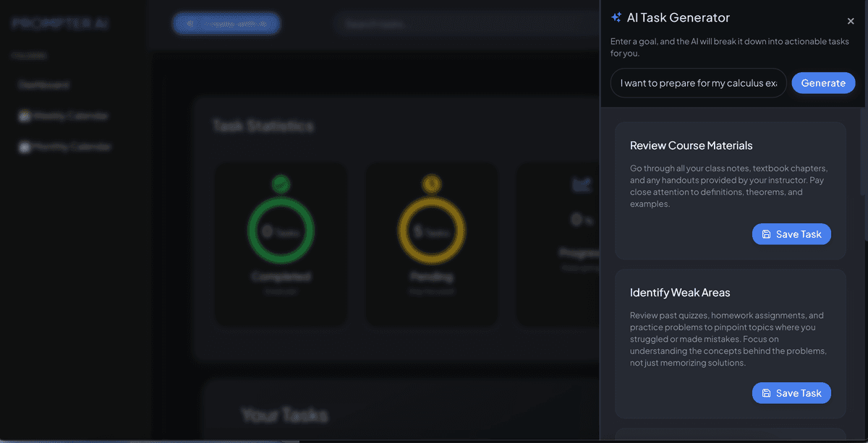Select the Review Course Materials card title
Viewport: 868px width, 443px height.
[x=691, y=145]
